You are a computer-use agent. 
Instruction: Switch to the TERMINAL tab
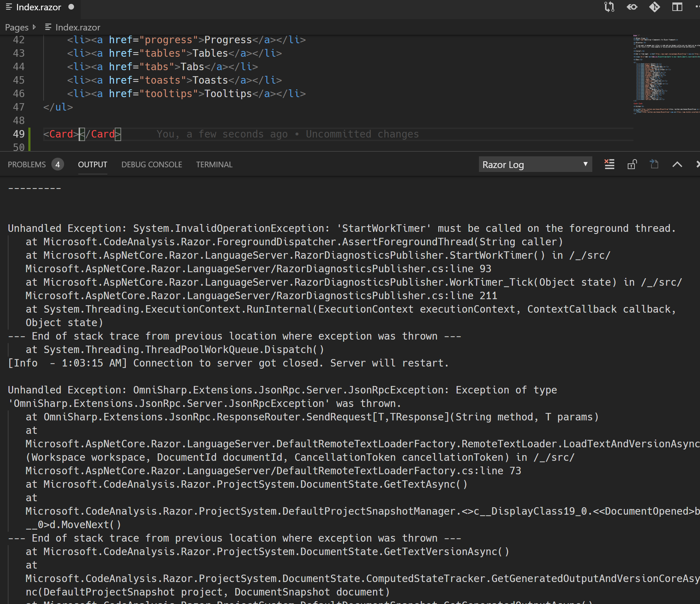point(214,164)
